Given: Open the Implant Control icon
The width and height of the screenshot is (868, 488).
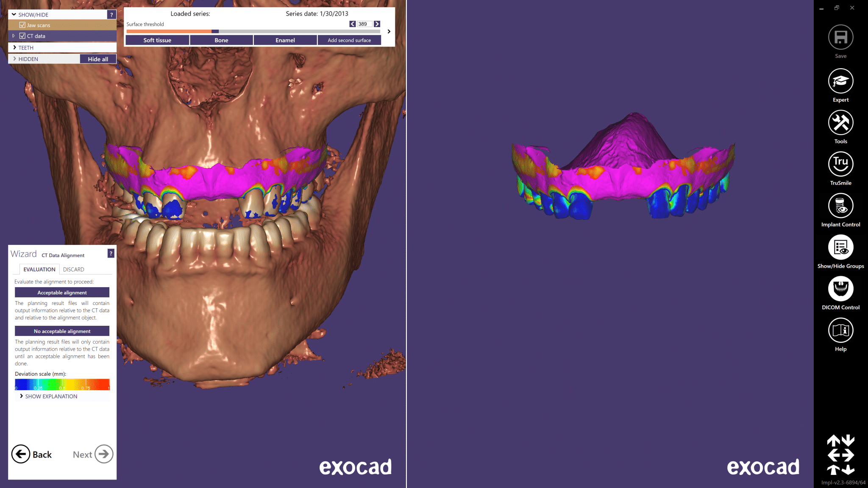Looking at the screenshot, I should [840, 205].
